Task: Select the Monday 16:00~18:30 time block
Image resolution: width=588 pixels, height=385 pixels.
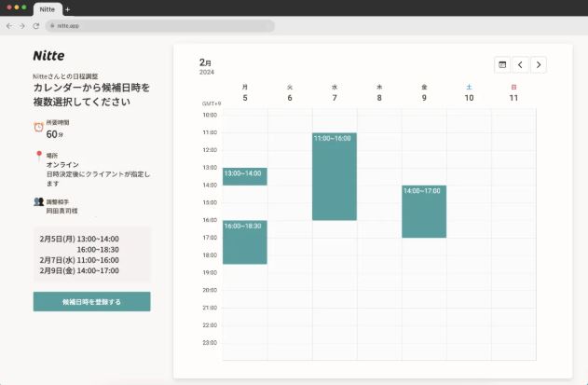Action: click(x=245, y=242)
